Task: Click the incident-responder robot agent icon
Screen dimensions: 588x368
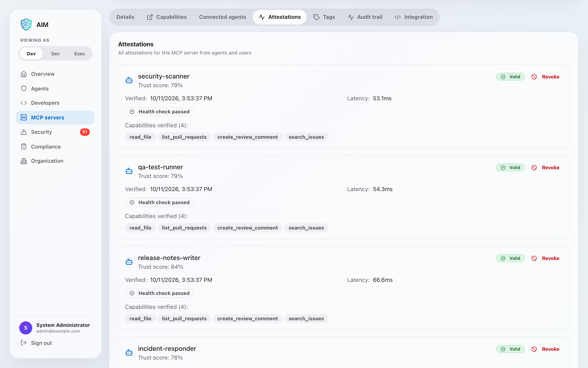Action: coord(129,352)
